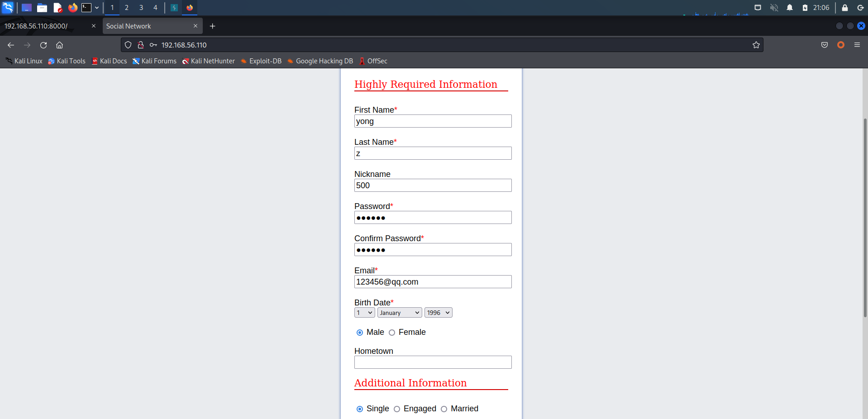
Task: Switch to workspace 3
Action: pos(141,8)
